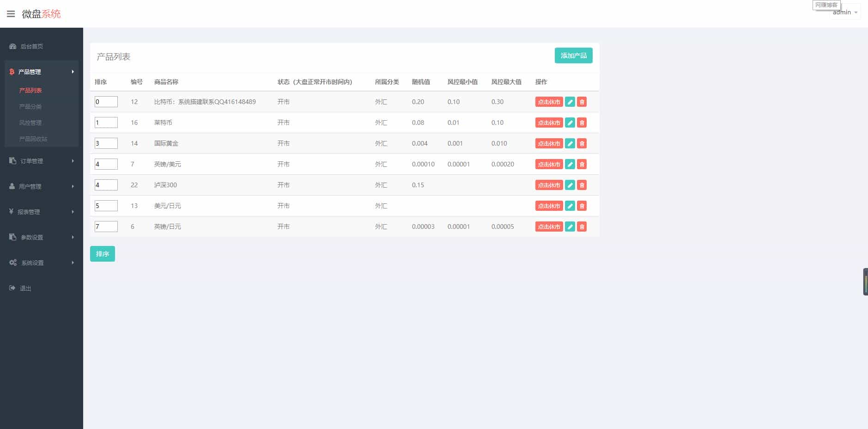Viewport: 868px width, 429px height.
Task: Edit the 比特币 product with the pencil icon
Action: coord(570,102)
